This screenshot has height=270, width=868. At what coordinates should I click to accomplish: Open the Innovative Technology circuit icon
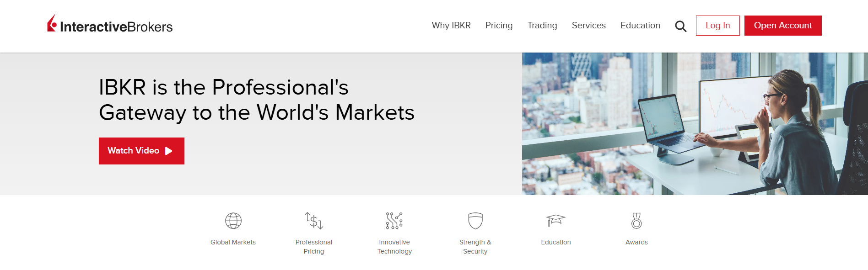point(394,221)
